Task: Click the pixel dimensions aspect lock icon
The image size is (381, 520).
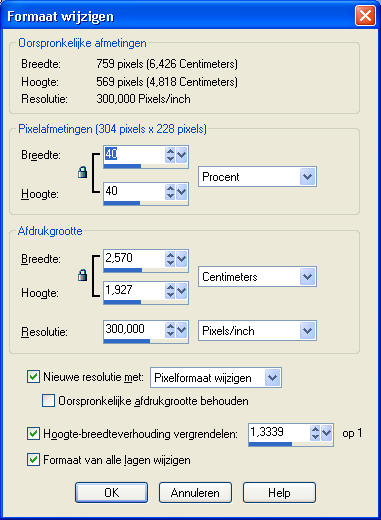Action: pyautogui.click(x=82, y=172)
